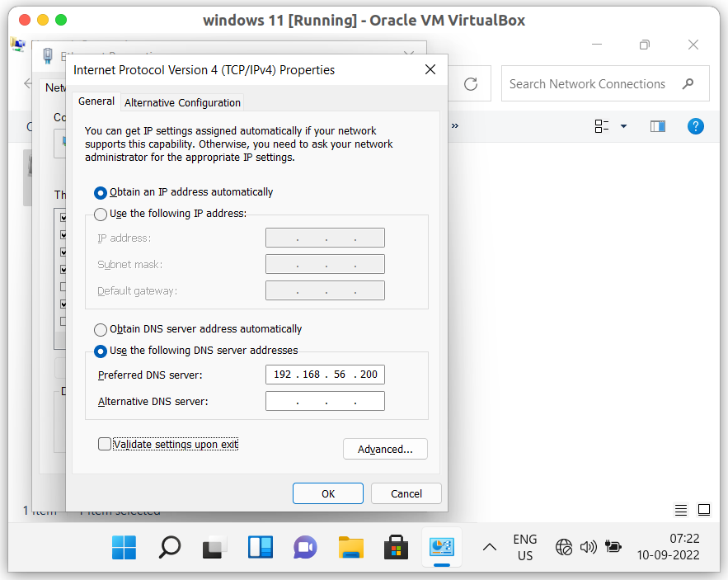Open the Widgets panel on the taskbar
Screen dimensions: 728x580
pyautogui.click(x=261, y=547)
